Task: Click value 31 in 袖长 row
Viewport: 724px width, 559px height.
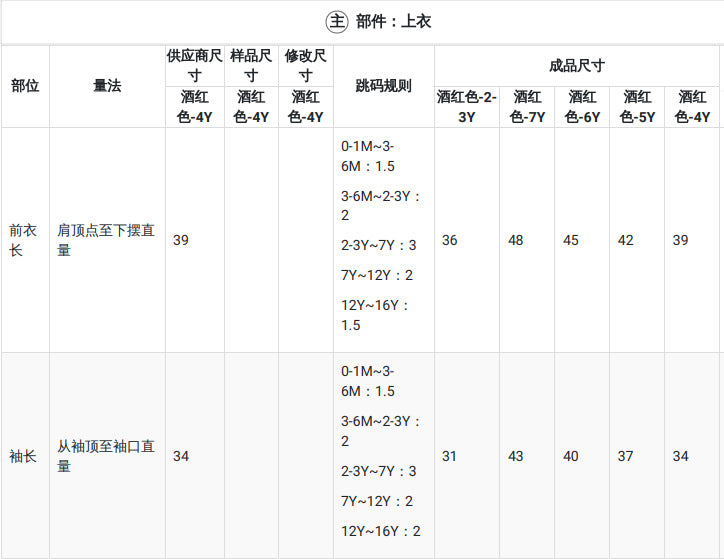Action: coord(449,456)
